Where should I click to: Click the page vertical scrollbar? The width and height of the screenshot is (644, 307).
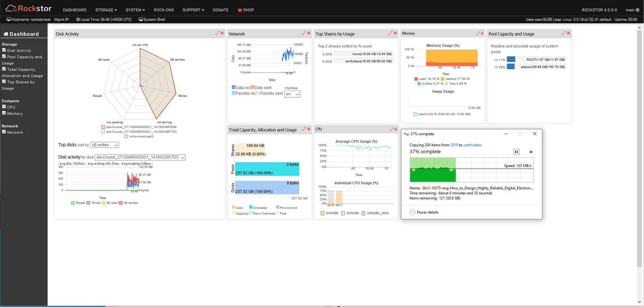639,148
